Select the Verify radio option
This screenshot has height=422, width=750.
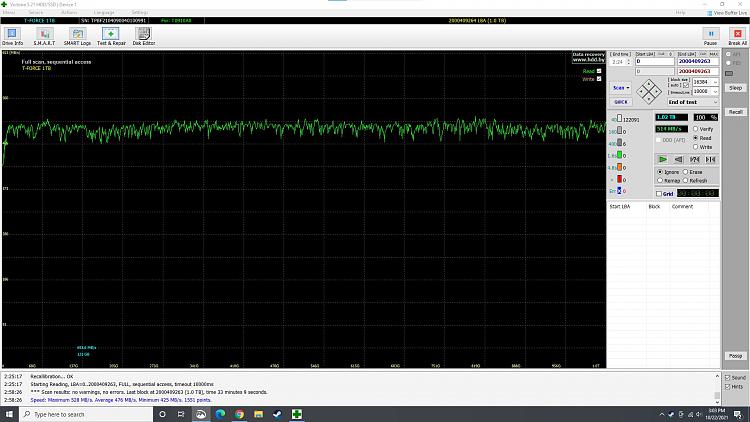[x=703, y=129]
